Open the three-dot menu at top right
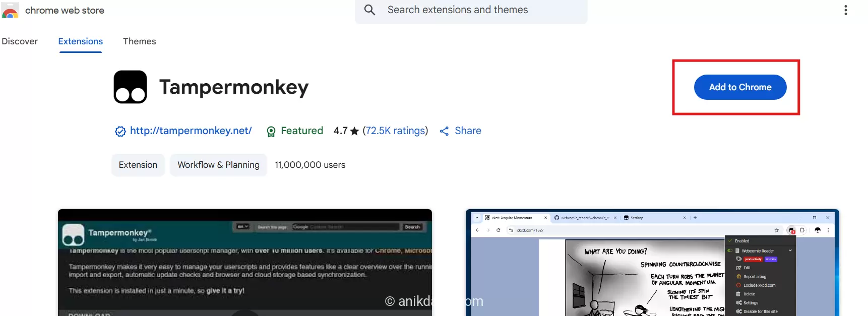The image size is (868, 316). [x=845, y=10]
